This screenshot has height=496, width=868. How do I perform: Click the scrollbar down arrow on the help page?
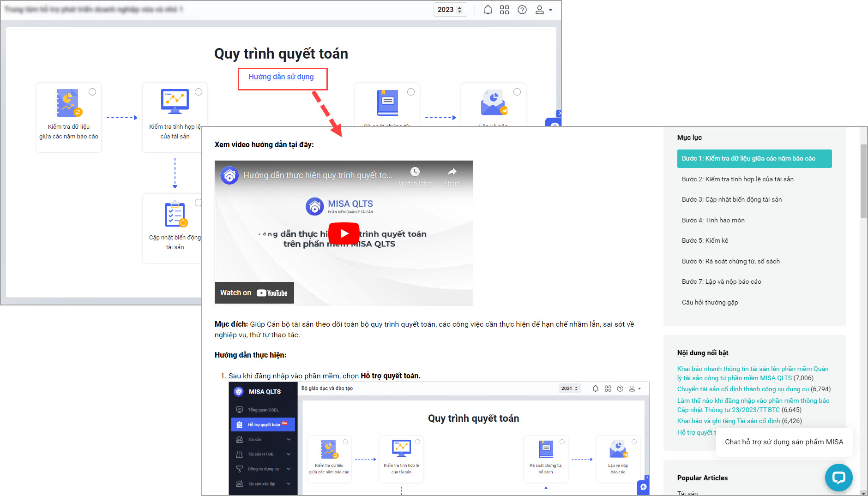[x=863, y=493]
